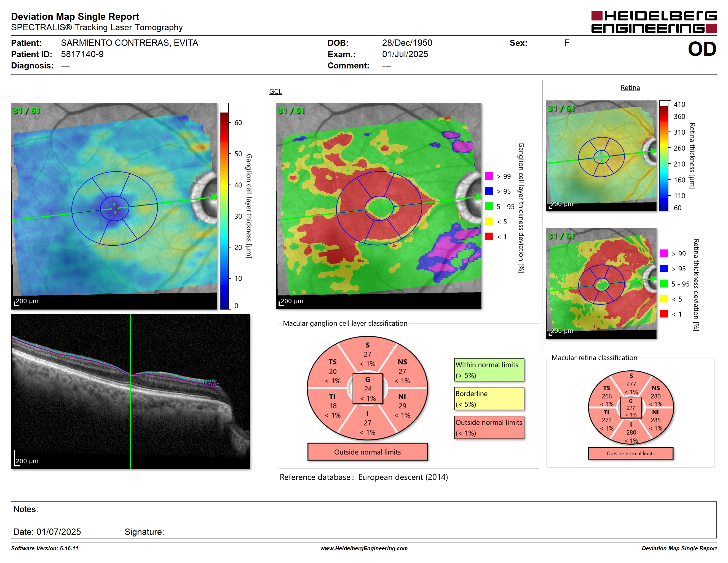
Task: Click the ganglion cell thickness color scale bar
Action: pos(224,206)
